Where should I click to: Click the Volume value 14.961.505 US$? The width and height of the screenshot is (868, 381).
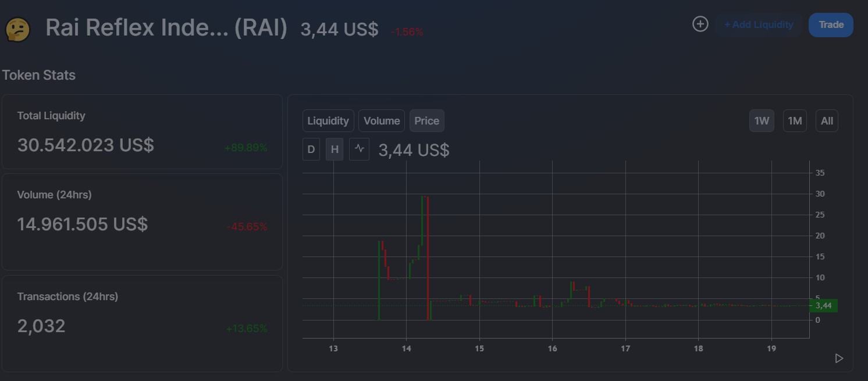click(83, 224)
